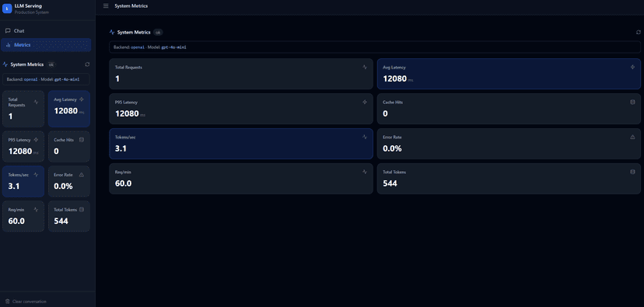Click the Production System subtitle
The image size is (644, 307).
[x=32, y=12]
